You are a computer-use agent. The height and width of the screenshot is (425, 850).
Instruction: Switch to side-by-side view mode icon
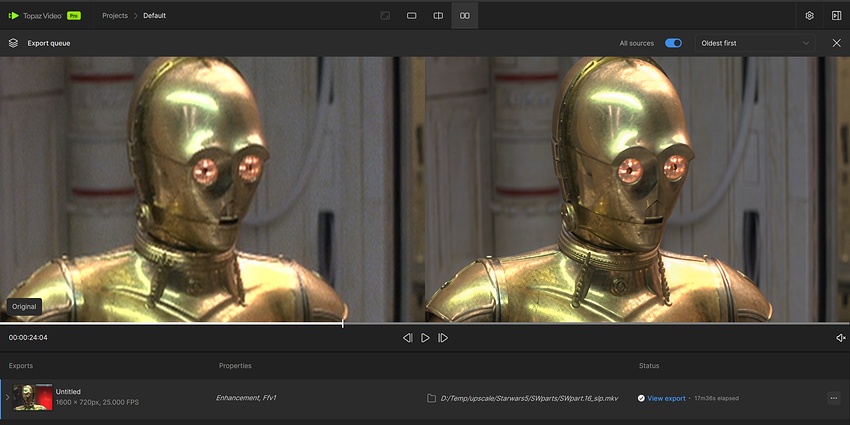point(465,16)
